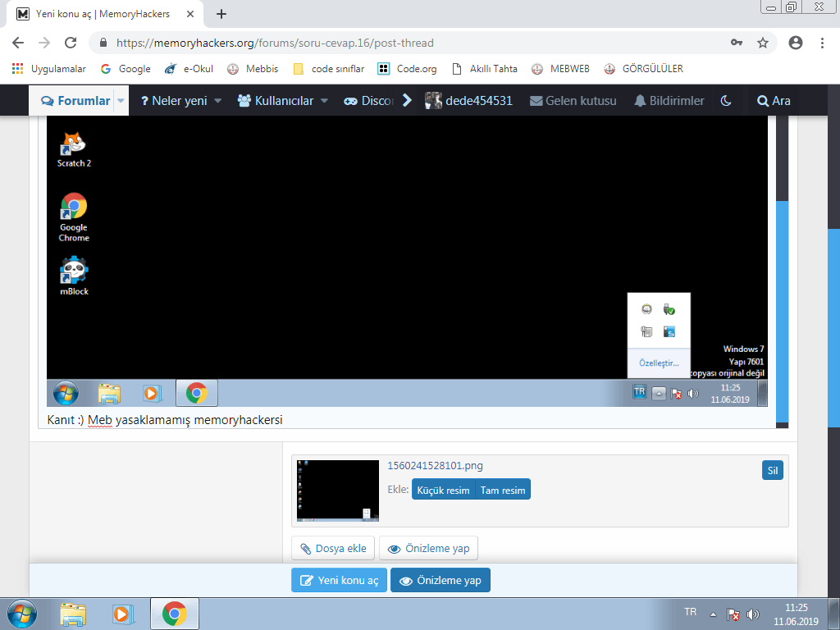Expand the Forumlar dropdown arrow
Image resolution: width=840 pixels, height=630 pixels.
(x=121, y=101)
